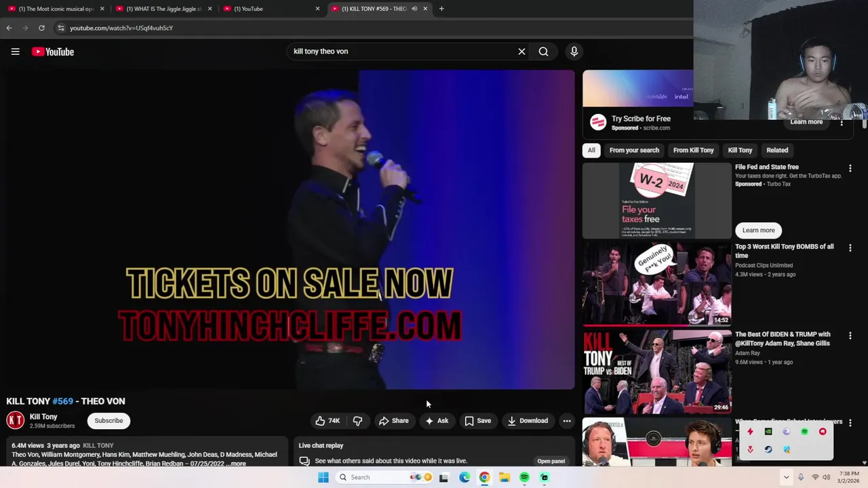This screenshot has width=868, height=488.
Task: Open the Wi-Fi network tray icon
Action: click(x=815, y=477)
